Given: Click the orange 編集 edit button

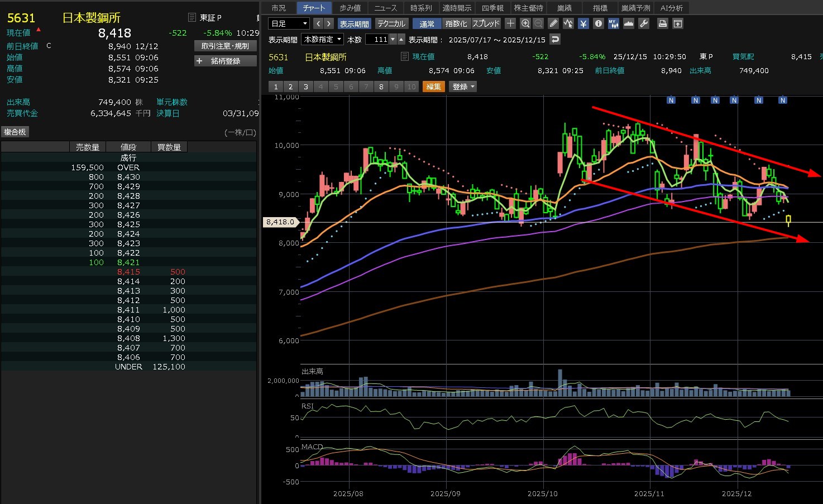Looking at the screenshot, I should (x=434, y=87).
